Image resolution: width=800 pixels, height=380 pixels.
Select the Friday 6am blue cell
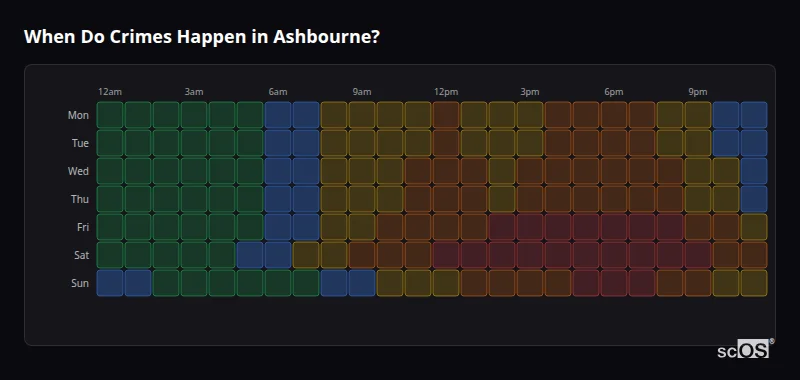click(278, 227)
